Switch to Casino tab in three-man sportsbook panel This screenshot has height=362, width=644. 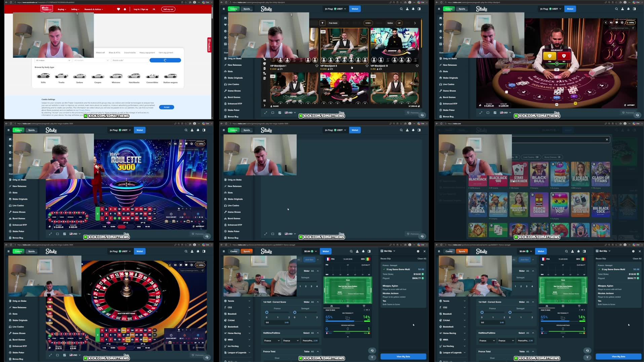tap(234, 251)
